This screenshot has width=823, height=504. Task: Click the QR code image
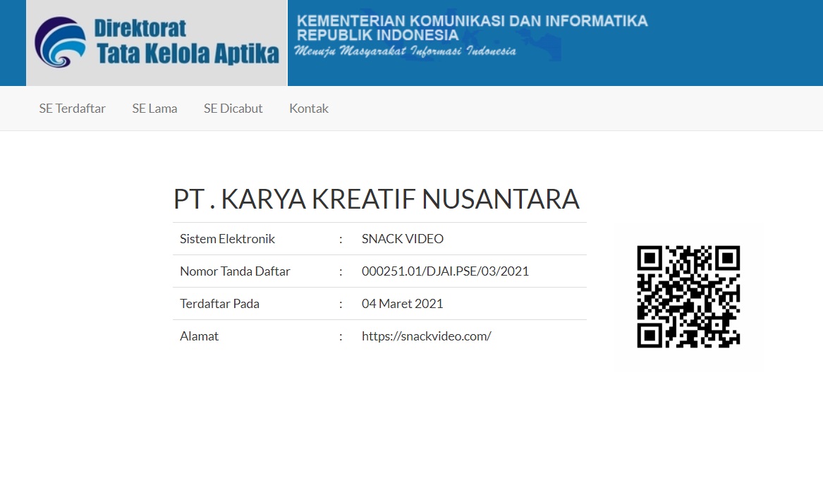click(688, 297)
